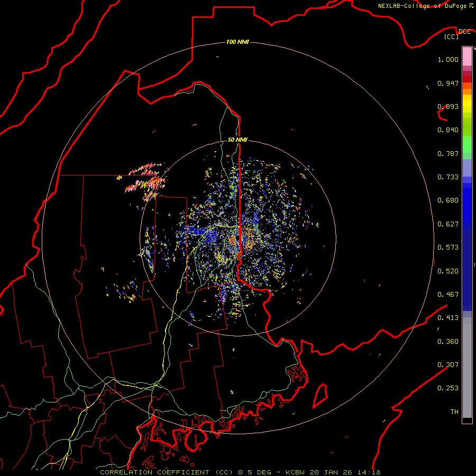
Task: Click the 0.840 legend value
Action: click(x=448, y=130)
